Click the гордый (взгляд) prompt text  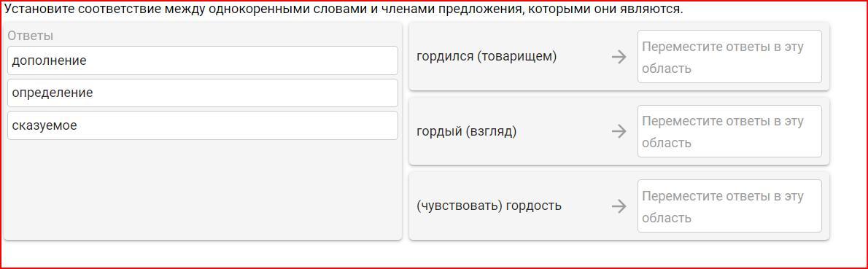[x=466, y=132]
